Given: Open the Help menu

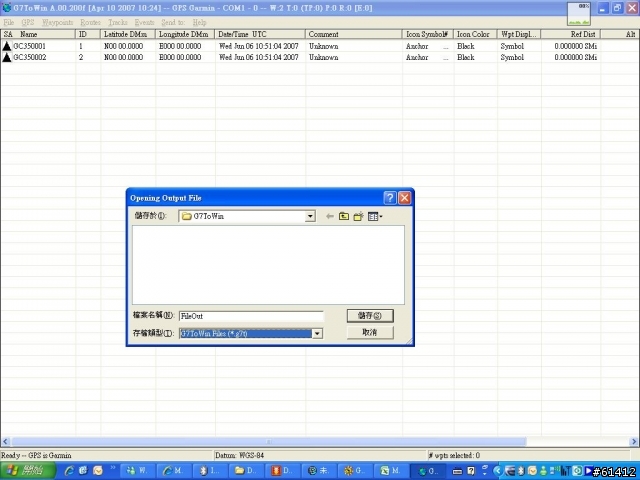Looking at the screenshot, I should pyautogui.click(x=200, y=22).
